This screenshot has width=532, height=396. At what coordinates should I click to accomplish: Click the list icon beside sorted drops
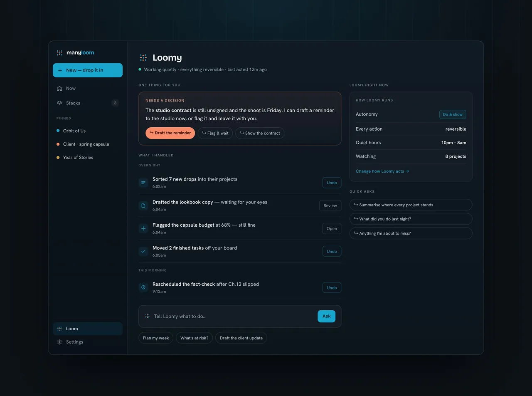click(143, 183)
